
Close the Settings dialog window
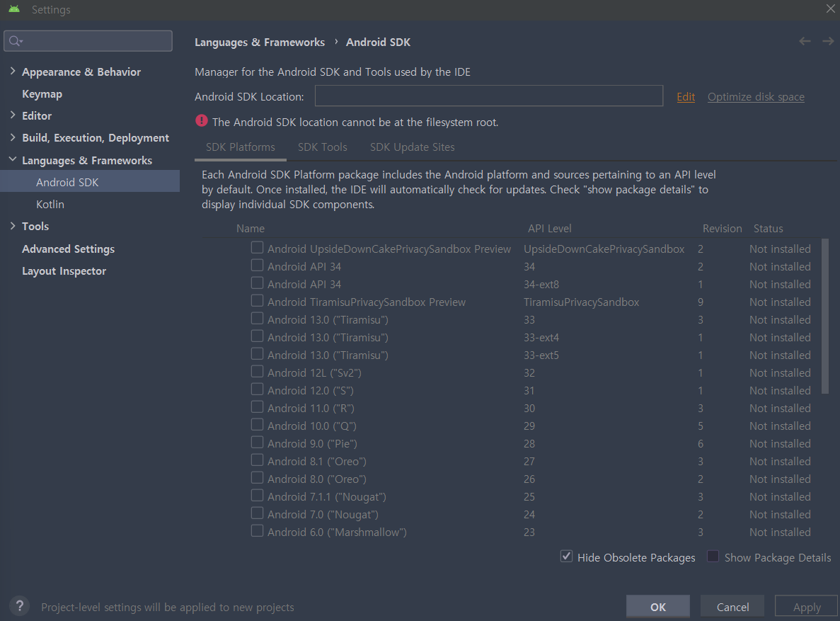point(830,8)
